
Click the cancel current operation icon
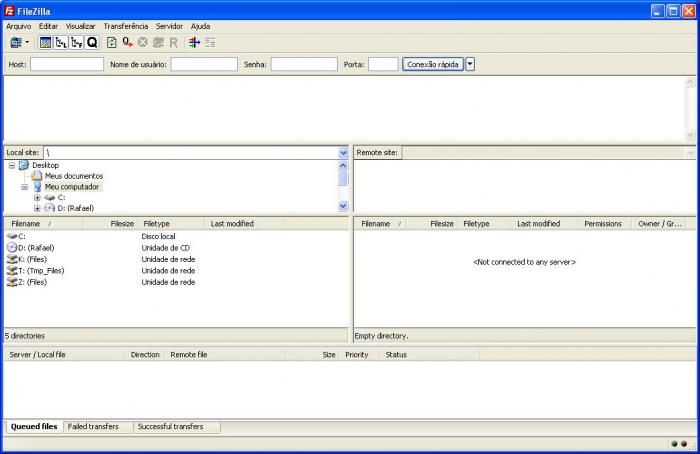pyautogui.click(x=142, y=43)
